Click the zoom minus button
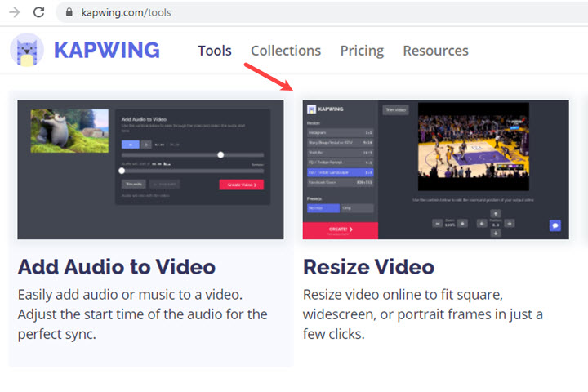Screen dimensions: 588x392 click(437, 224)
